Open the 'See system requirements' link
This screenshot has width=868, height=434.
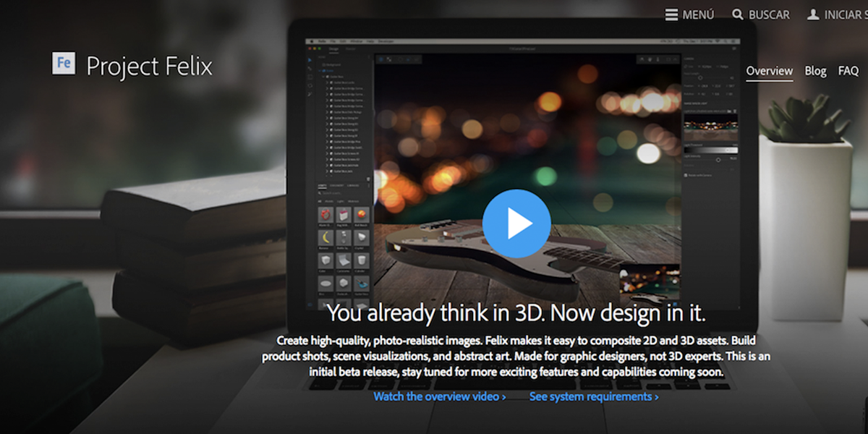594,396
